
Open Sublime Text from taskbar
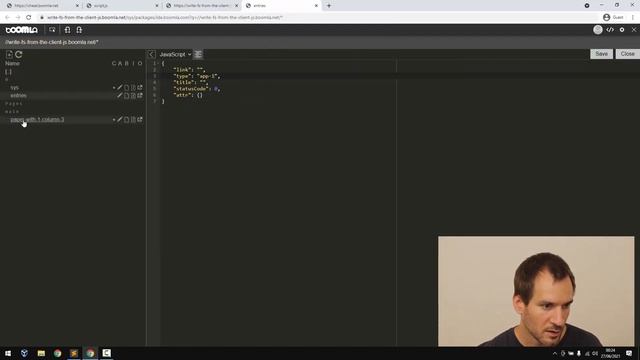click(x=74, y=353)
